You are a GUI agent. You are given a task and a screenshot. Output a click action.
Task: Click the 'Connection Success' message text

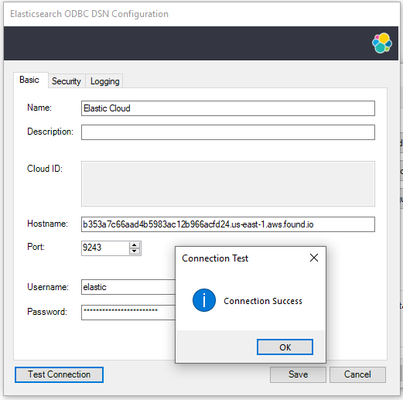[x=263, y=301]
